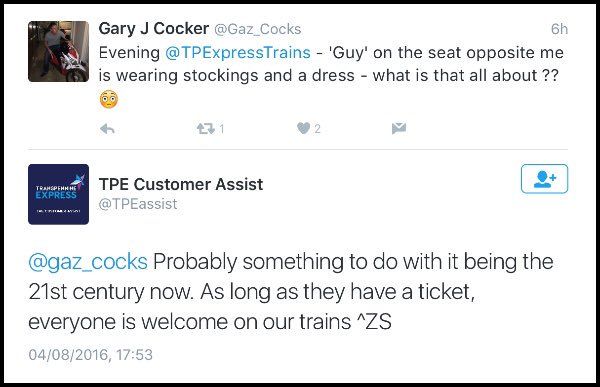Like the tweet with the heart icon

coord(303,129)
